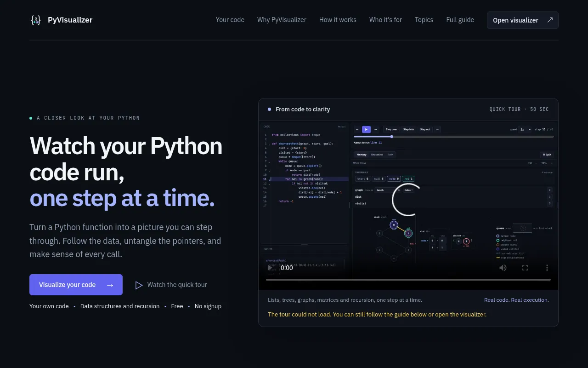Mute the video with the speaker icon
This screenshot has height=368, width=588.
coord(503,268)
